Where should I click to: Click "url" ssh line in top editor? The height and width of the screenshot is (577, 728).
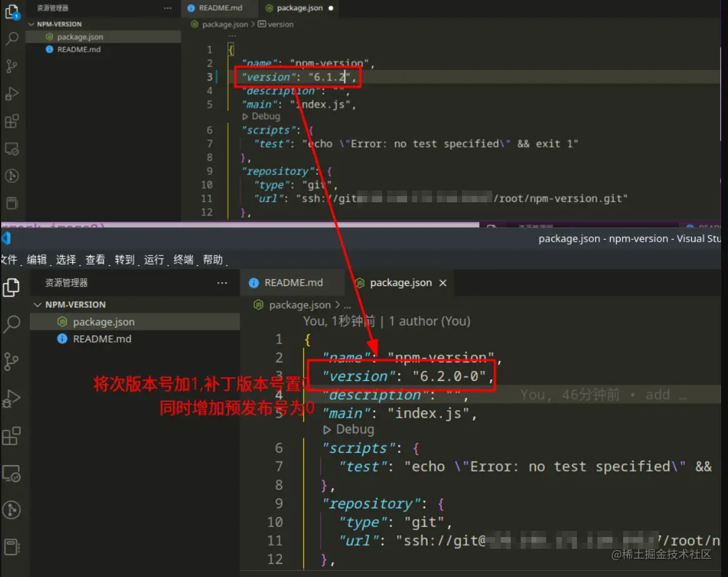[x=441, y=199]
